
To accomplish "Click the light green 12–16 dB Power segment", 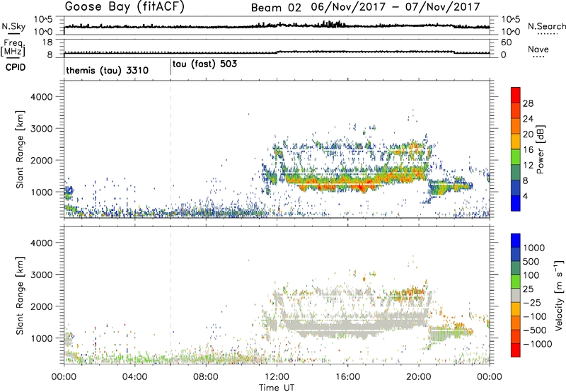I will click(516, 156).
